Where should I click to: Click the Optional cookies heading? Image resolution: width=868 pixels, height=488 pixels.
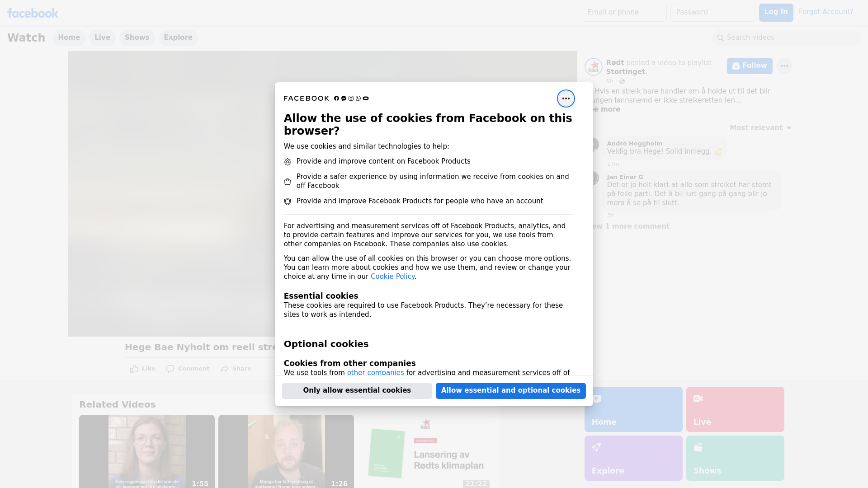[326, 344]
